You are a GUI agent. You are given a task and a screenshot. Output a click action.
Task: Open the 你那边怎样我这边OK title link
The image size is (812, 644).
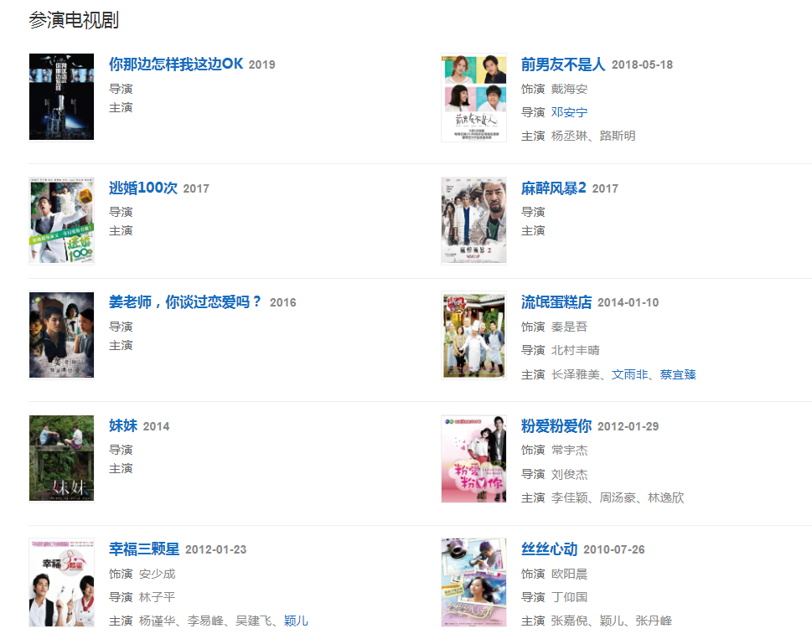(176, 64)
